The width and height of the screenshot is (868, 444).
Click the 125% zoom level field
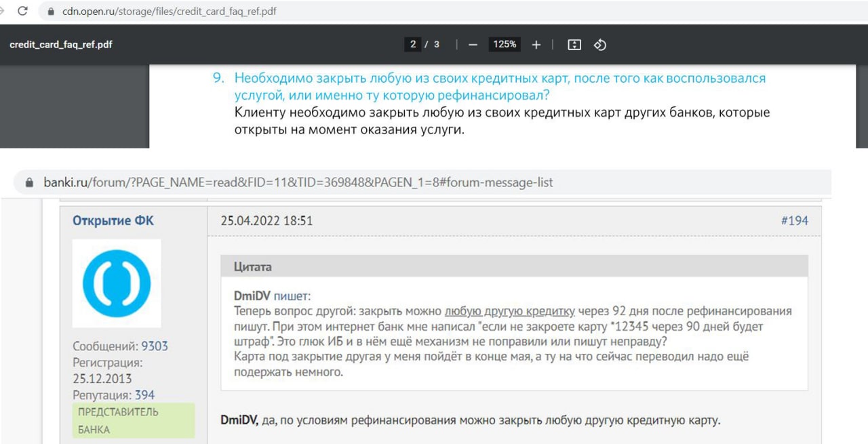point(505,45)
